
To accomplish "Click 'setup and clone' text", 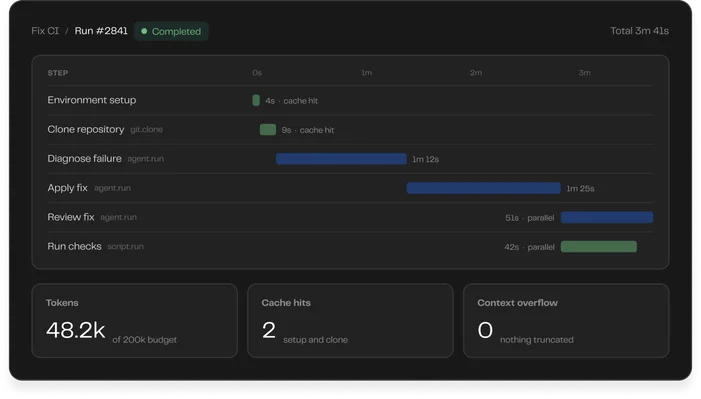I will pyautogui.click(x=315, y=340).
